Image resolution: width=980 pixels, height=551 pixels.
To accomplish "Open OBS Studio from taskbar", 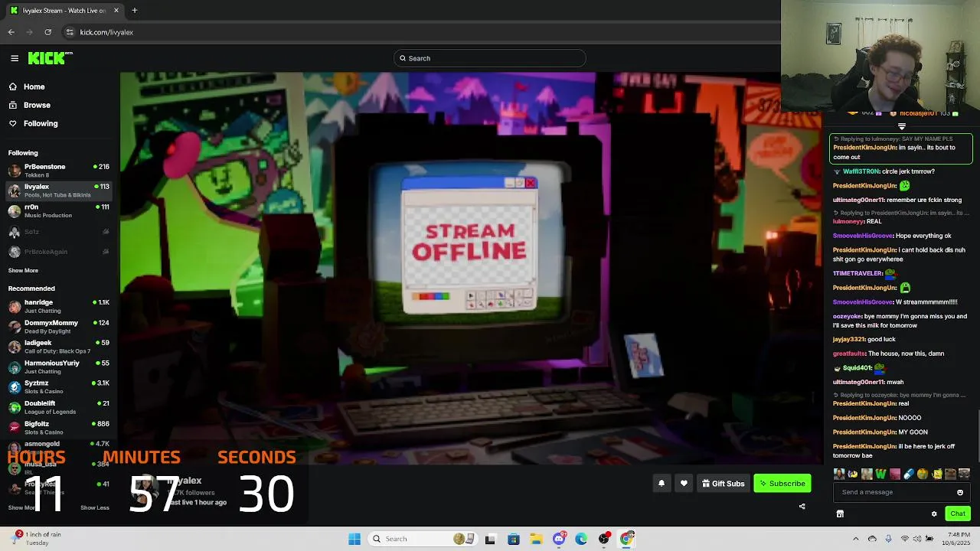I will pos(604,539).
